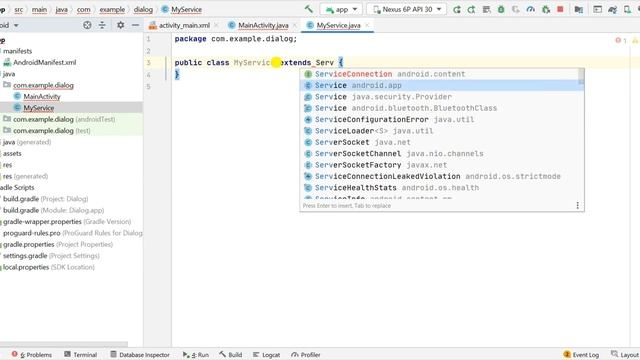Click MyService in the breadcrumb bar
640x360 pixels.
(x=182, y=9)
